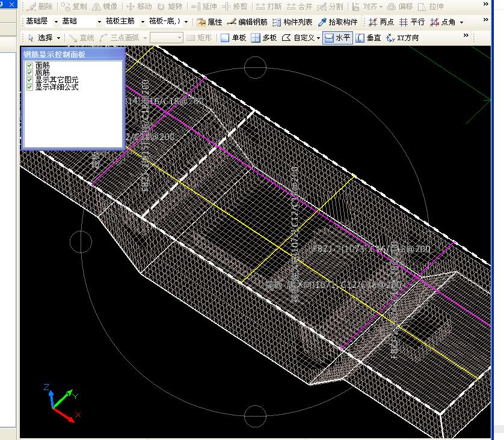Choose the 单板 single slab mode
This screenshot has width=504, height=440.
pyautogui.click(x=233, y=38)
